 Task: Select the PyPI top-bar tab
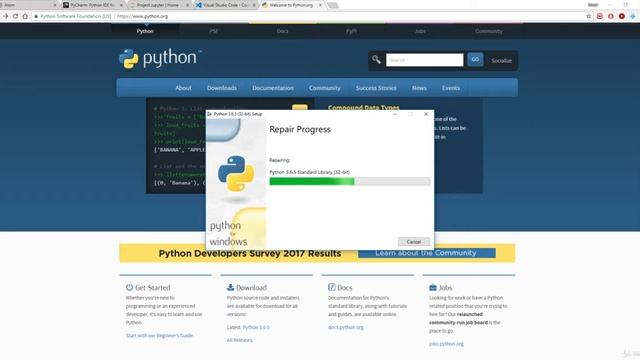(351, 31)
